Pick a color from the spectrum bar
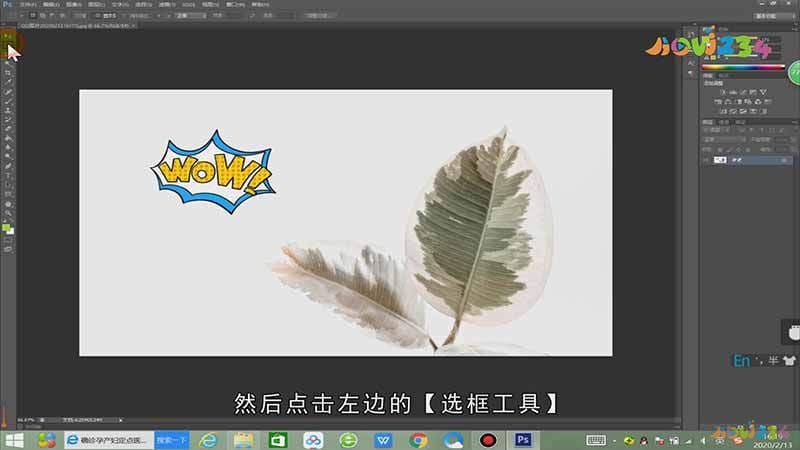 point(743,67)
